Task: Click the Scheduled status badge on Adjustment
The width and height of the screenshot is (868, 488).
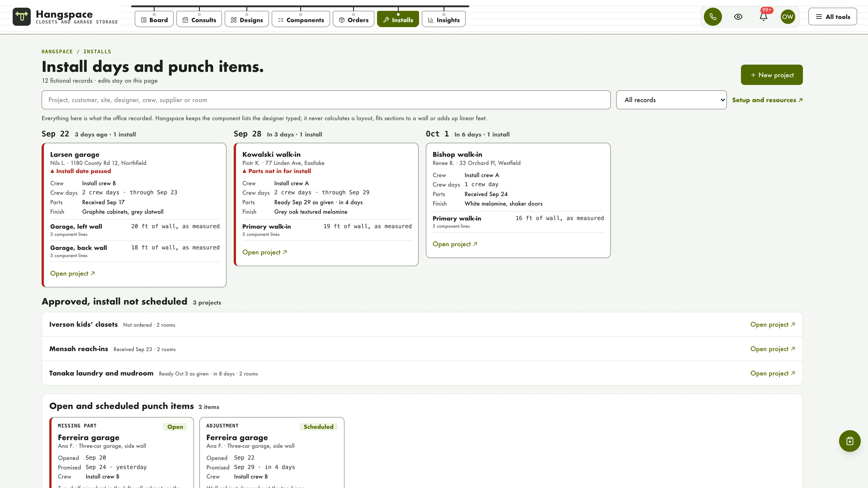Action: click(x=318, y=427)
